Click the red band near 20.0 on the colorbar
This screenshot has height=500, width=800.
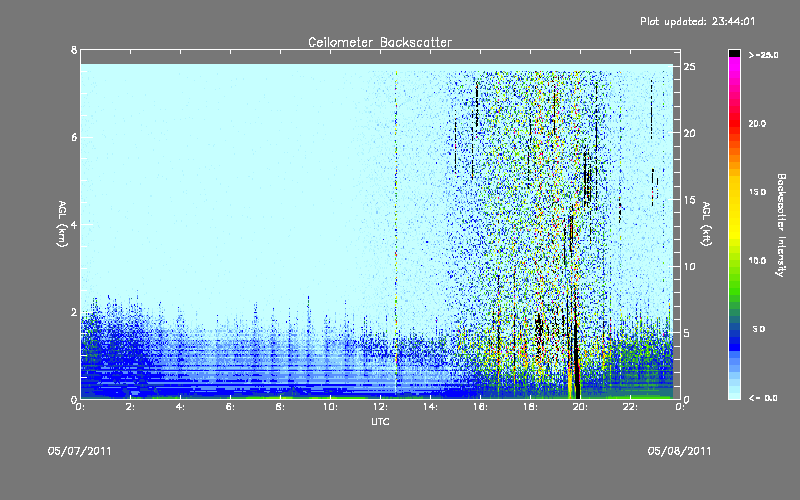734,122
